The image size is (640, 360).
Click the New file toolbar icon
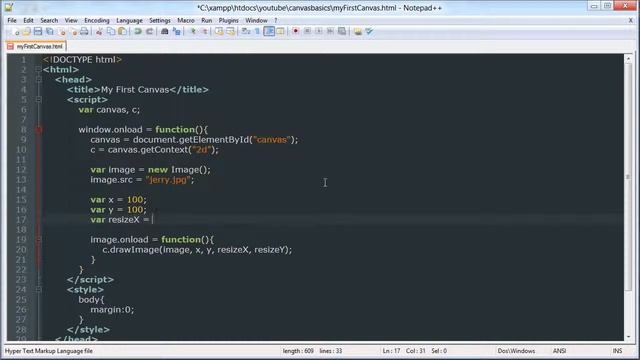(16, 31)
